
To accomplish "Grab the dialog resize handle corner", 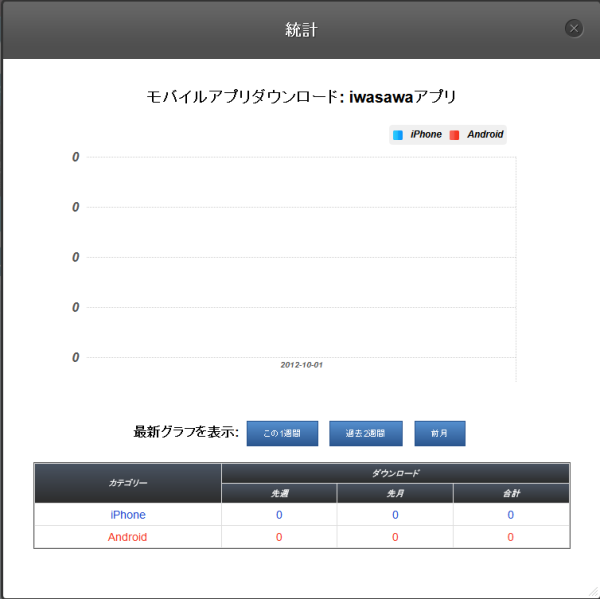I will [593, 593].
